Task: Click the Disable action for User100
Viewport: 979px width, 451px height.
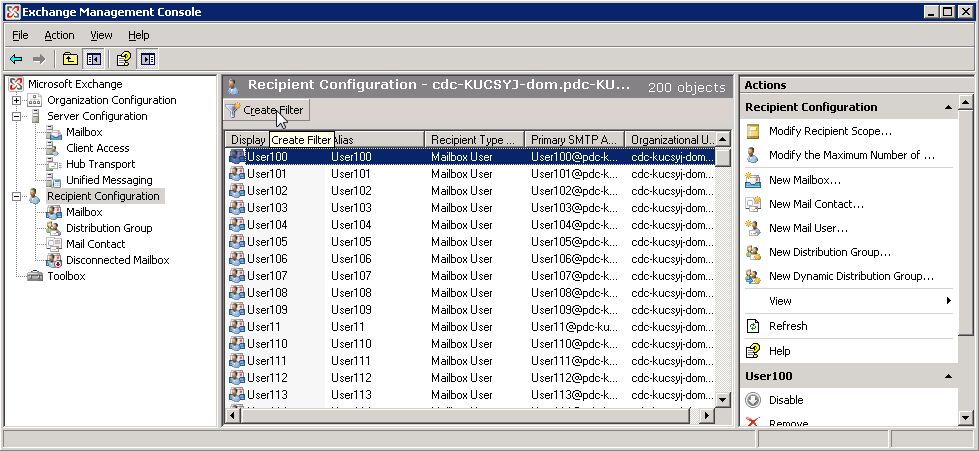Action: click(786, 400)
